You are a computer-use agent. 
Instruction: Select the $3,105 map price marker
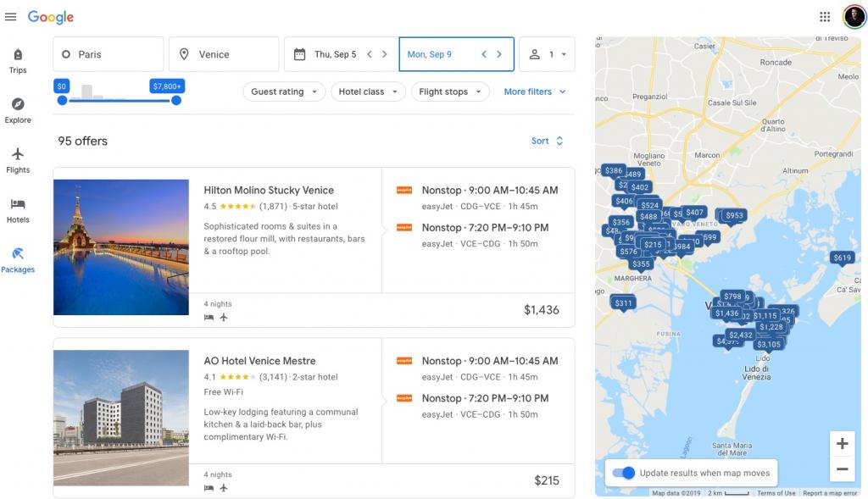768,345
